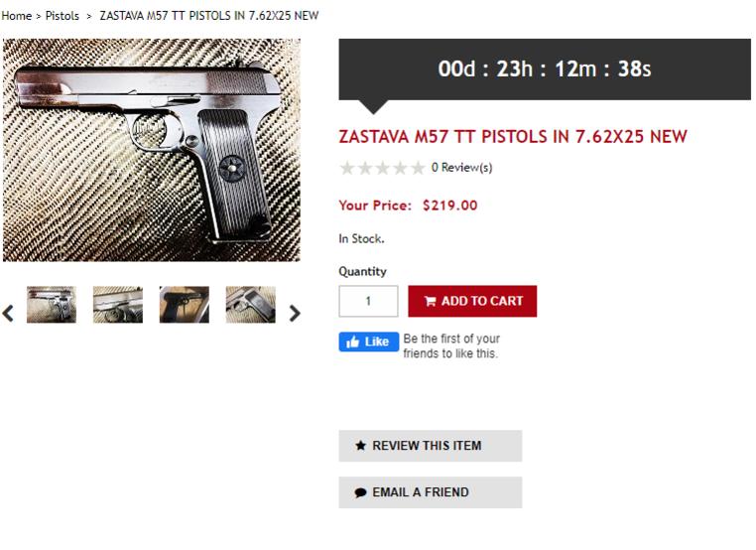Enlarge the main product image
This screenshot has height=550, width=756.
point(151,150)
